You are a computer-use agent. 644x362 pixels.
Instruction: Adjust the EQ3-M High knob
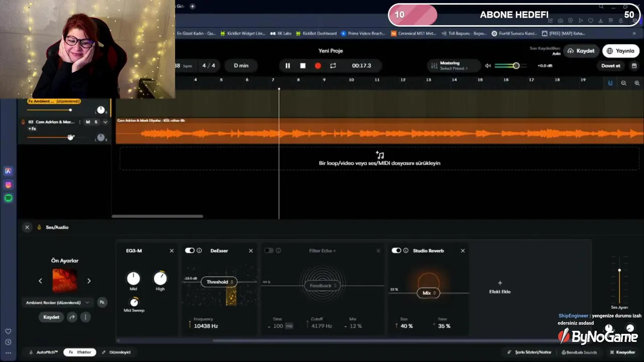(x=160, y=278)
